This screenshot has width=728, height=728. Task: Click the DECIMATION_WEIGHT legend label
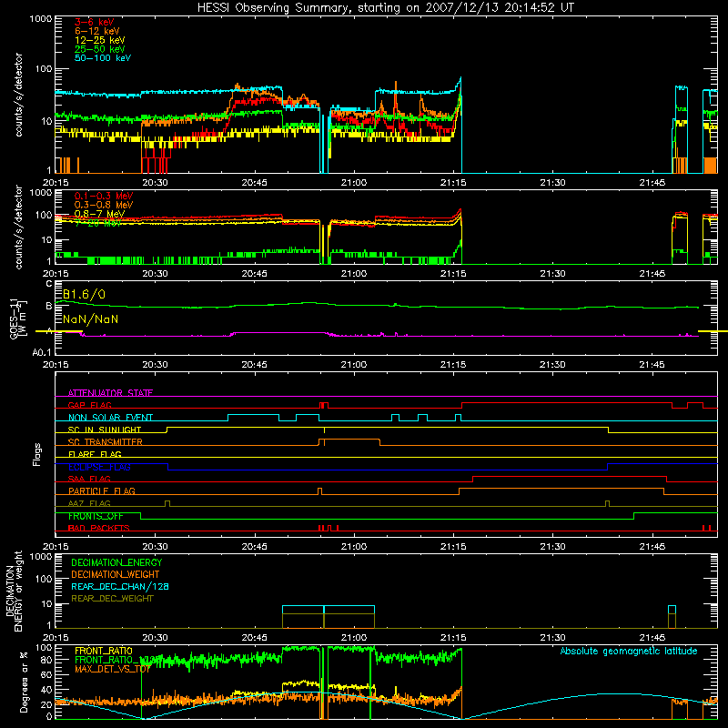coord(116,574)
